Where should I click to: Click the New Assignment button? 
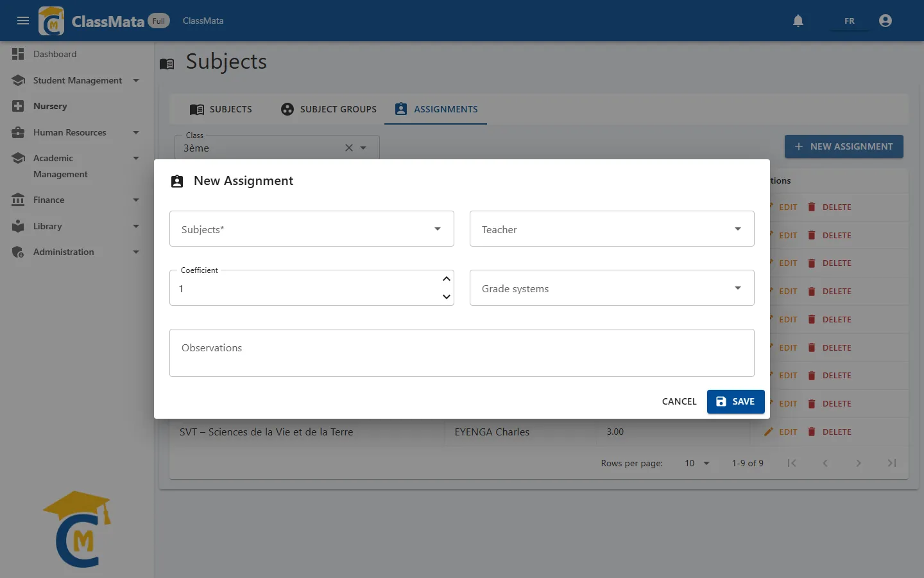(844, 146)
